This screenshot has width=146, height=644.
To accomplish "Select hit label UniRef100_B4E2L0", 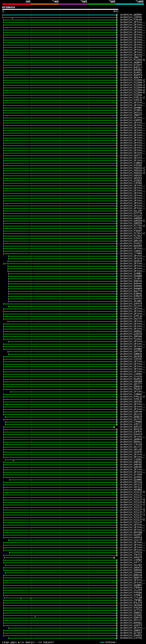I will tap(131, 67).
